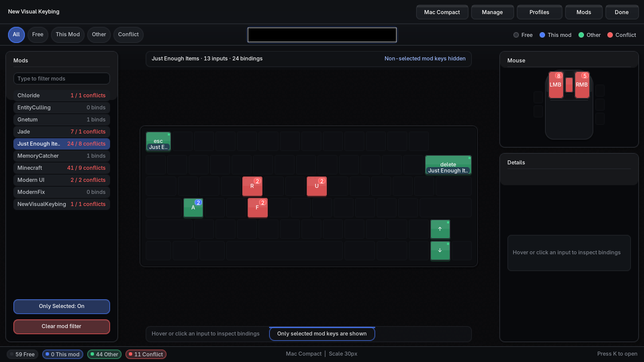This screenshot has width=644, height=362.
Task: Click Done to finish
Action: pyautogui.click(x=622, y=12)
